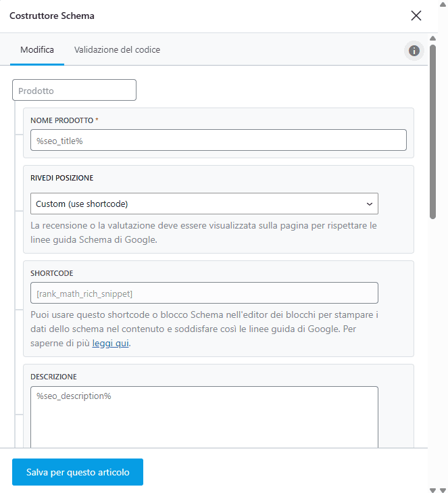Focus the Prodotto schema name field
The width and height of the screenshot is (448, 493).
(x=74, y=91)
